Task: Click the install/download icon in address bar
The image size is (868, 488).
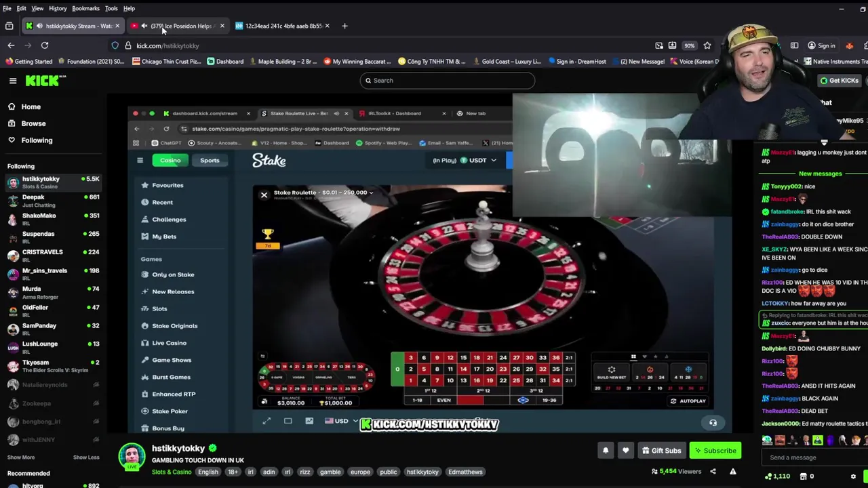Action: click(x=672, y=45)
